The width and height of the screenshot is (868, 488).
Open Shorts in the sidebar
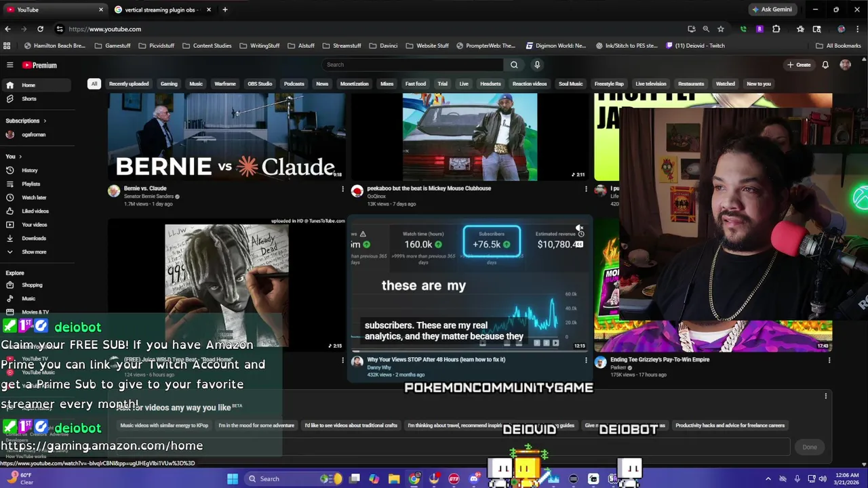click(35, 99)
